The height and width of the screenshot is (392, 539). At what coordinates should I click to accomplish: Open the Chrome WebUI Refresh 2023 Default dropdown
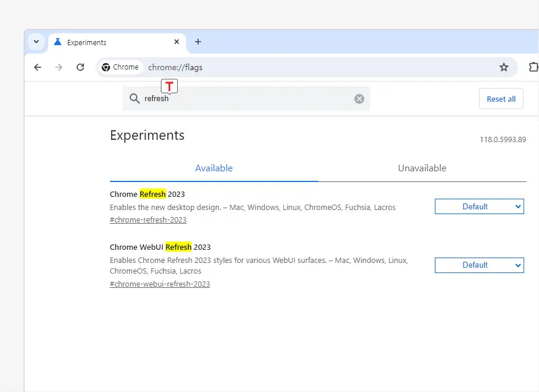click(x=479, y=265)
